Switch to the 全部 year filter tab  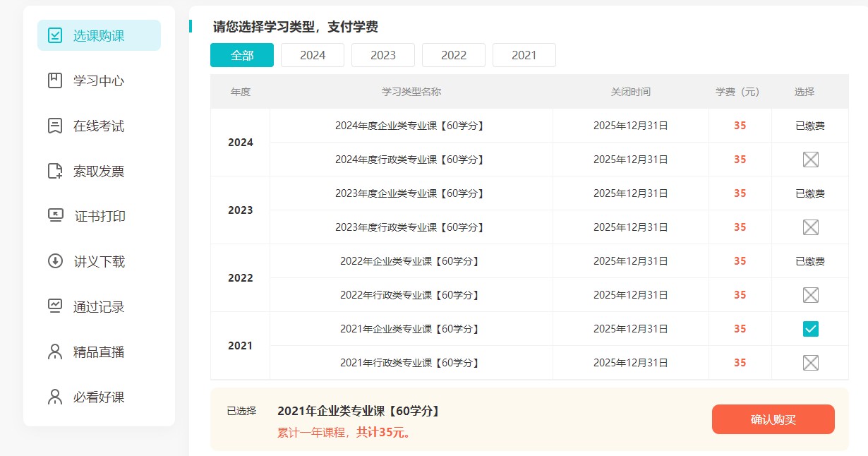click(x=242, y=55)
